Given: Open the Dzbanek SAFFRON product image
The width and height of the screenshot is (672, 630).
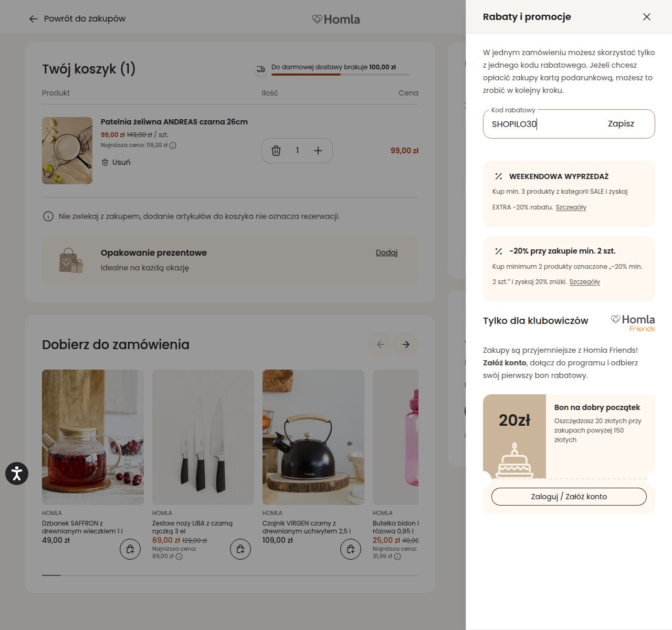Looking at the screenshot, I should (93, 437).
